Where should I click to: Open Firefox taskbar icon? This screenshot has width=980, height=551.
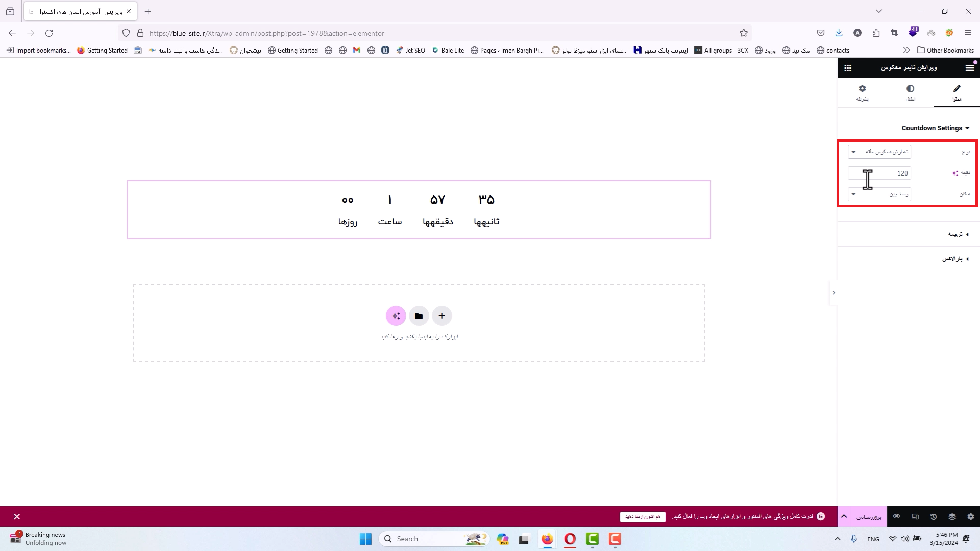[x=547, y=539]
